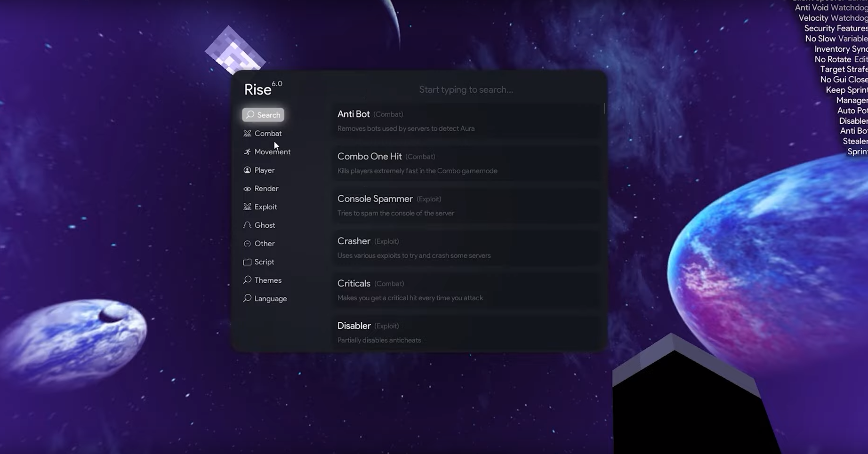Click 'Velocity Watchdog' in the HUD list

833,18
